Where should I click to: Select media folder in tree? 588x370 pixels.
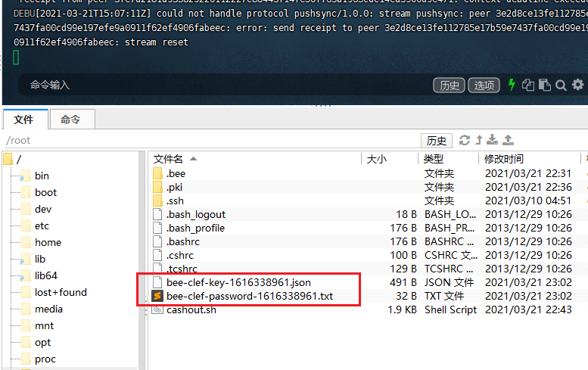tap(48, 309)
